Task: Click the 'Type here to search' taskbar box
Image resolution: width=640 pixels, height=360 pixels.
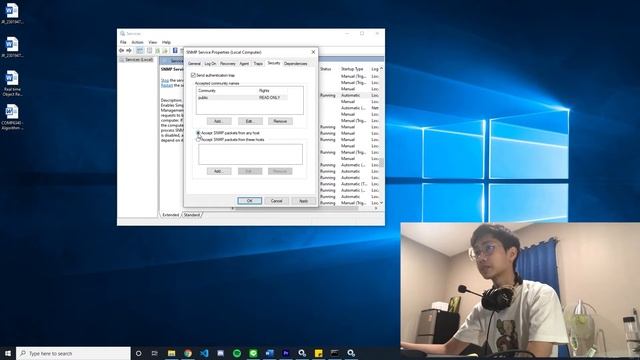Action: (73, 353)
